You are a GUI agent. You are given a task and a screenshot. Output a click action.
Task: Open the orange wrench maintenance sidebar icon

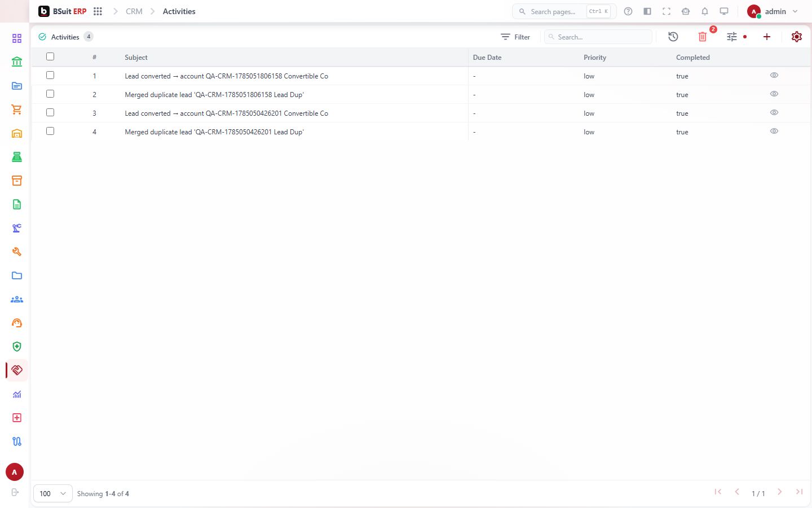coord(17,252)
